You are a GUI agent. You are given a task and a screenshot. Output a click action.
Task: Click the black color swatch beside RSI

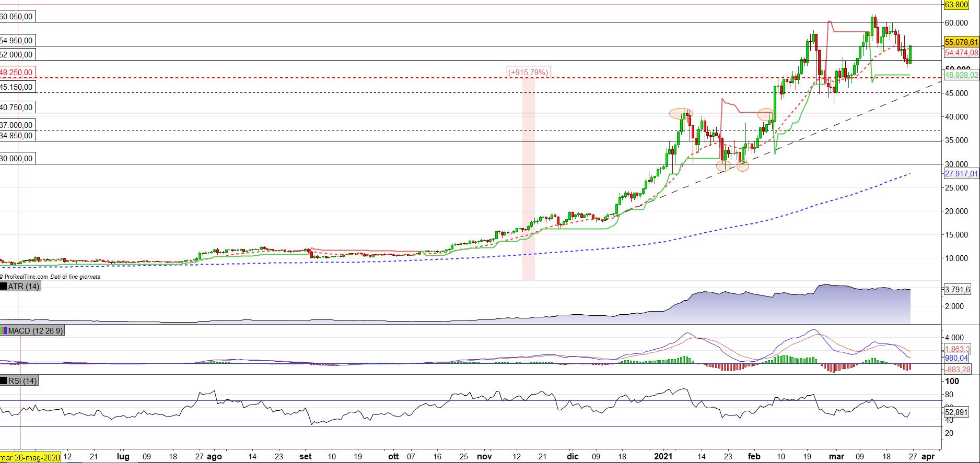pos(4,381)
